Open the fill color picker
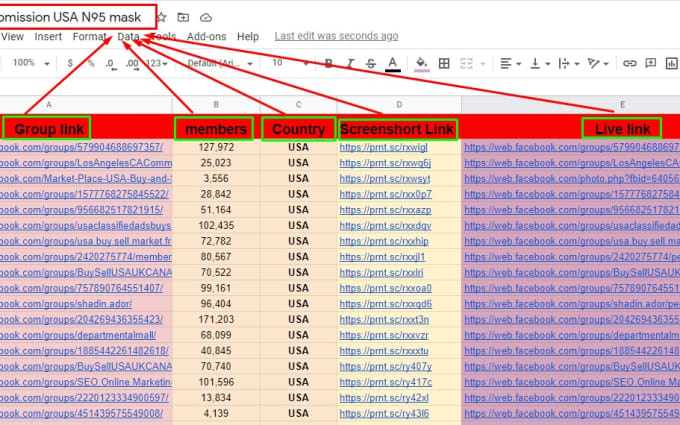Image resolution: width=680 pixels, height=425 pixels. coord(422,64)
